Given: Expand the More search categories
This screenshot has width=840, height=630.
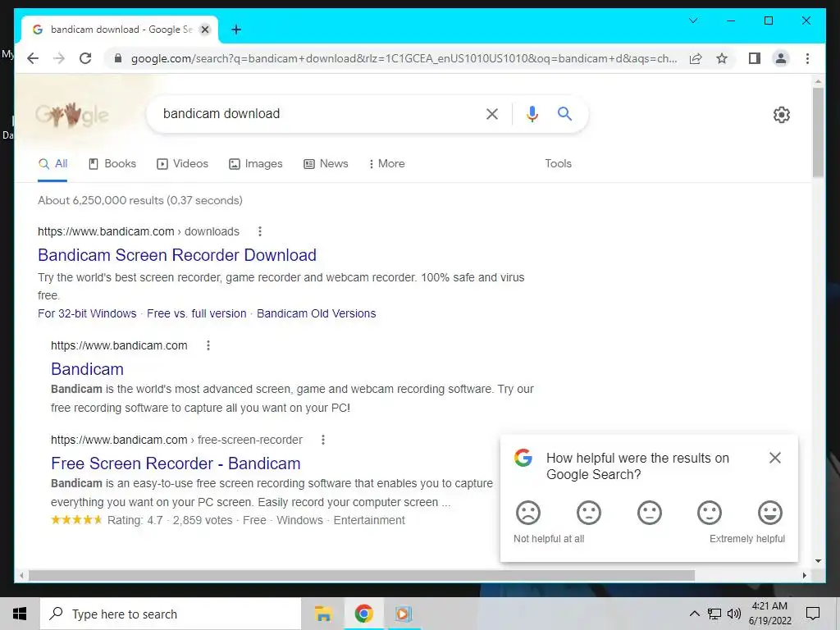Looking at the screenshot, I should (x=387, y=164).
